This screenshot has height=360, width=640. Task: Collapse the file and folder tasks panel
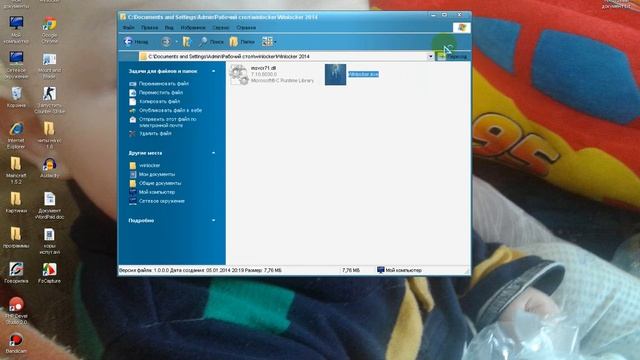point(213,71)
